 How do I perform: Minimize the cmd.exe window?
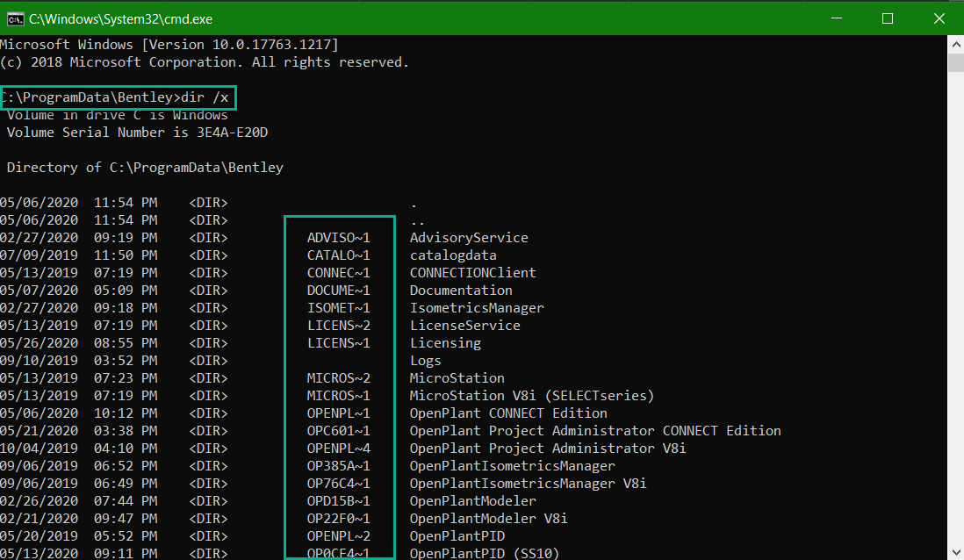coord(837,18)
